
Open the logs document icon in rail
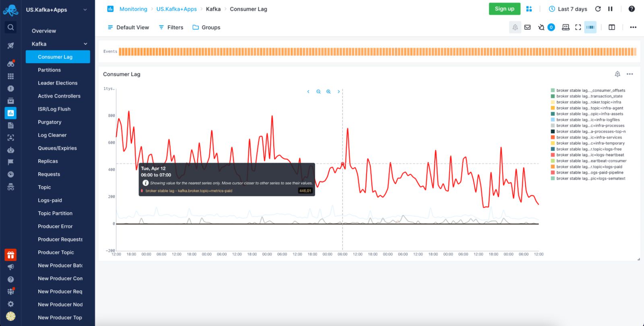pos(11,126)
